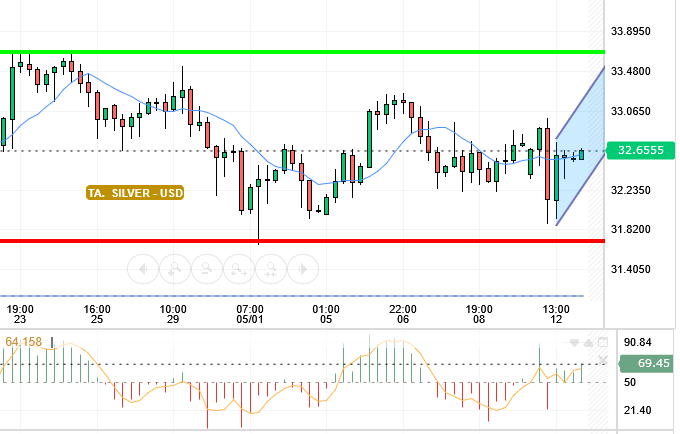Viewport: 680px width, 434px height.
Task: Jump to latest candle with right arrow button
Action: click(303, 269)
